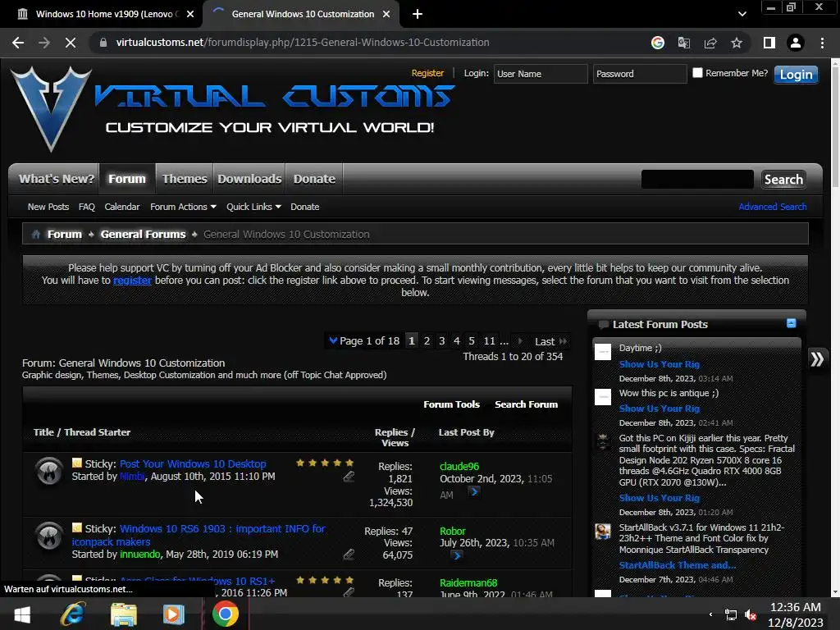
Task: Share this page icon
Action: point(710,43)
